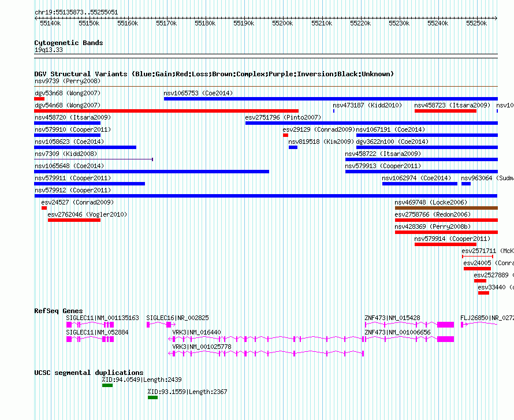
Task: Click the esv29129 (Conrad2009) label
Action: point(319,129)
